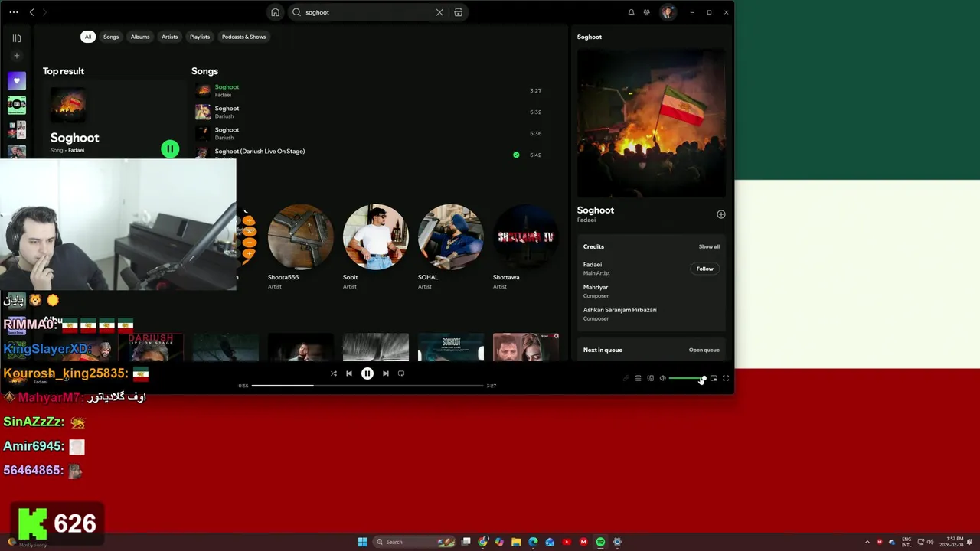Open the Liked Songs heart tile
Image resolution: width=980 pixels, height=551 pixels.
click(17, 81)
